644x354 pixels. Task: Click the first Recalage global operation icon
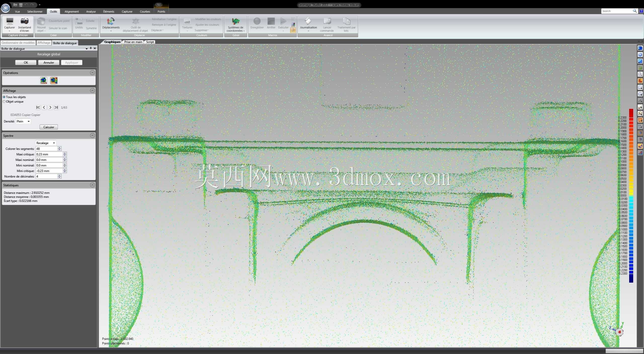[x=44, y=80]
